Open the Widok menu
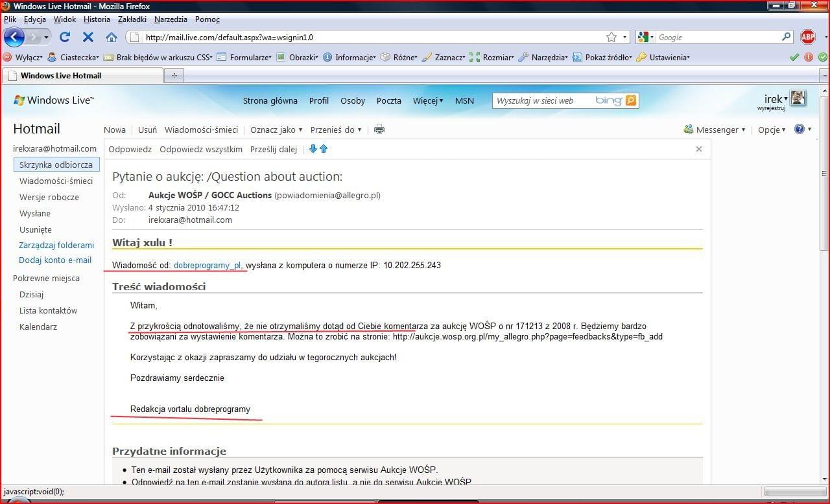 click(x=65, y=19)
